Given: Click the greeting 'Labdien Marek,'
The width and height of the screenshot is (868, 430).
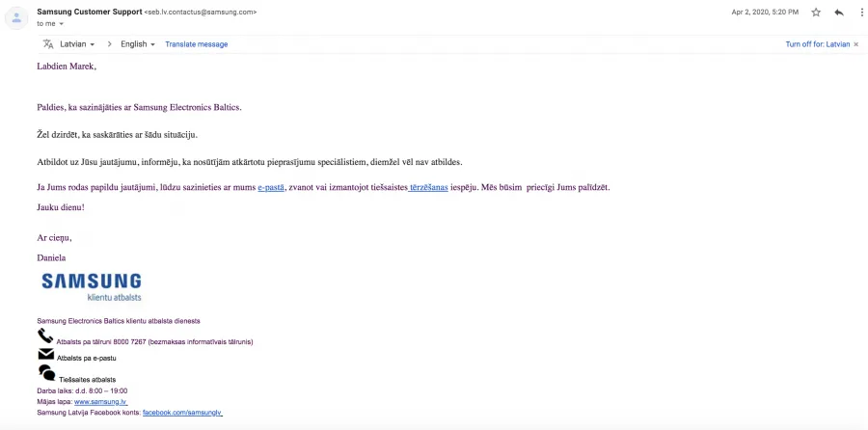Looking at the screenshot, I should point(67,67).
